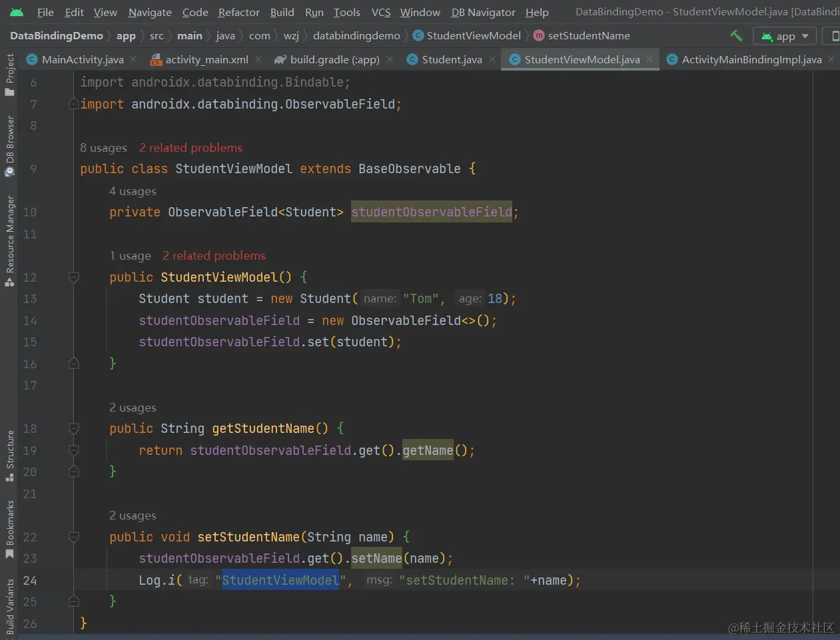Click '2 usages' hint above getStudentName
This screenshot has width=840, height=640.
click(133, 408)
